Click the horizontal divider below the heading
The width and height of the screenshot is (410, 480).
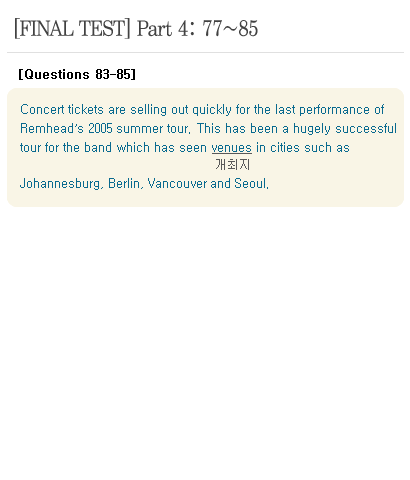click(205, 52)
